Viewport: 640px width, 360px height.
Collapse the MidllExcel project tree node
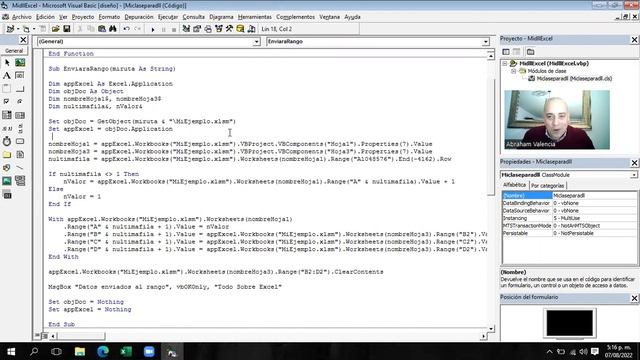[x=505, y=64]
